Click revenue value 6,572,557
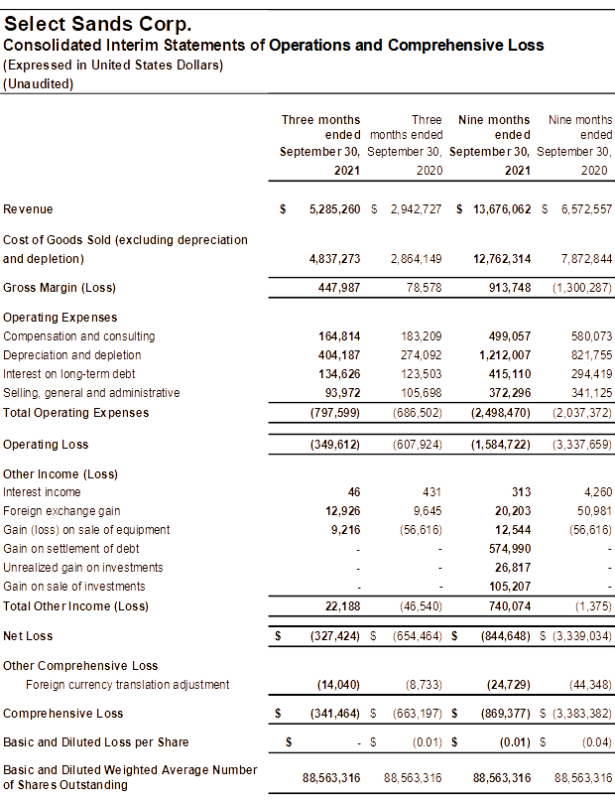This screenshot has width=615, height=800. pyautogui.click(x=586, y=209)
